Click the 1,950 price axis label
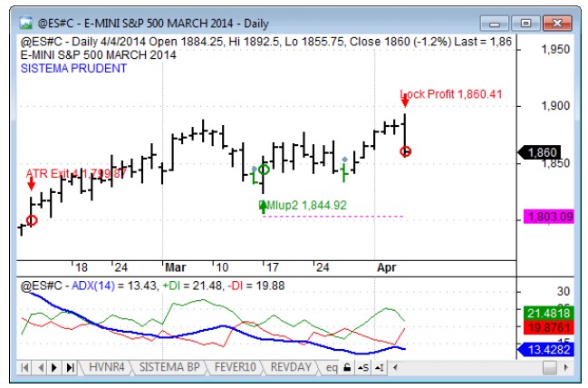 555,49
